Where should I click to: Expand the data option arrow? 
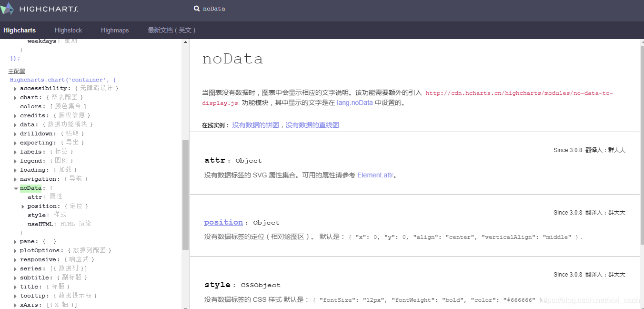tap(15, 125)
